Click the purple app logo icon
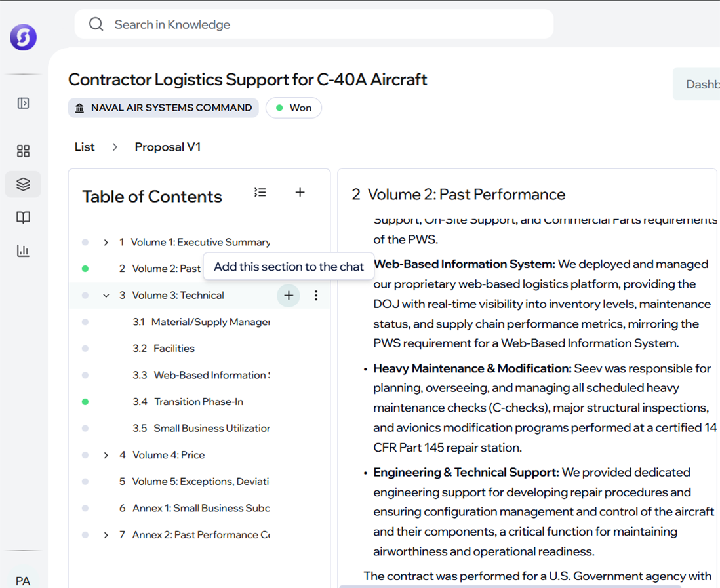This screenshot has width=720, height=588. coord(24,37)
